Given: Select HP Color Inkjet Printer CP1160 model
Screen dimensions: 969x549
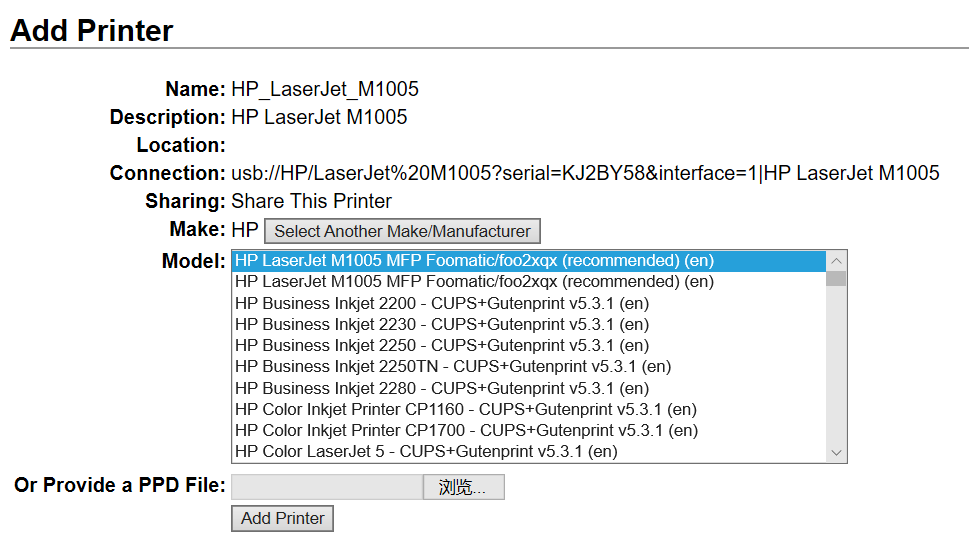Looking at the screenshot, I should (529, 409).
